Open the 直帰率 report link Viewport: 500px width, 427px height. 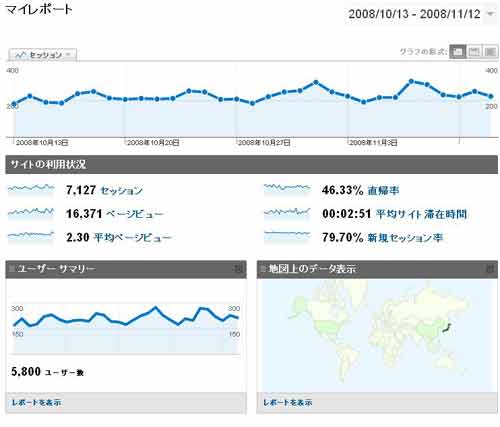383,191
